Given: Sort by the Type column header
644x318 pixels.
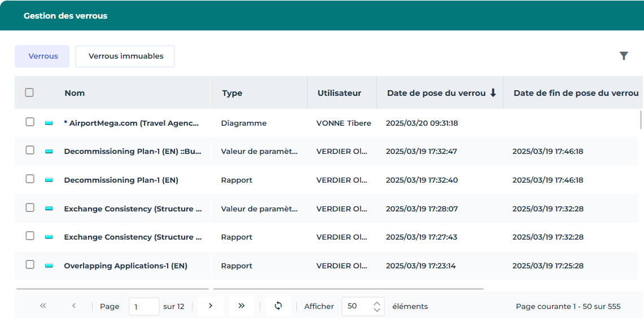Looking at the screenshot, I should pyautogui.click(x=232, y=93).
